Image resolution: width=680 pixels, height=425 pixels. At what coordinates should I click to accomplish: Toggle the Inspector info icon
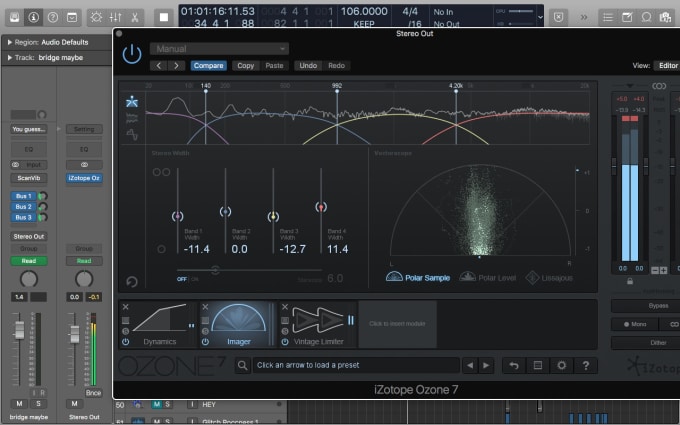click(33, 17)
